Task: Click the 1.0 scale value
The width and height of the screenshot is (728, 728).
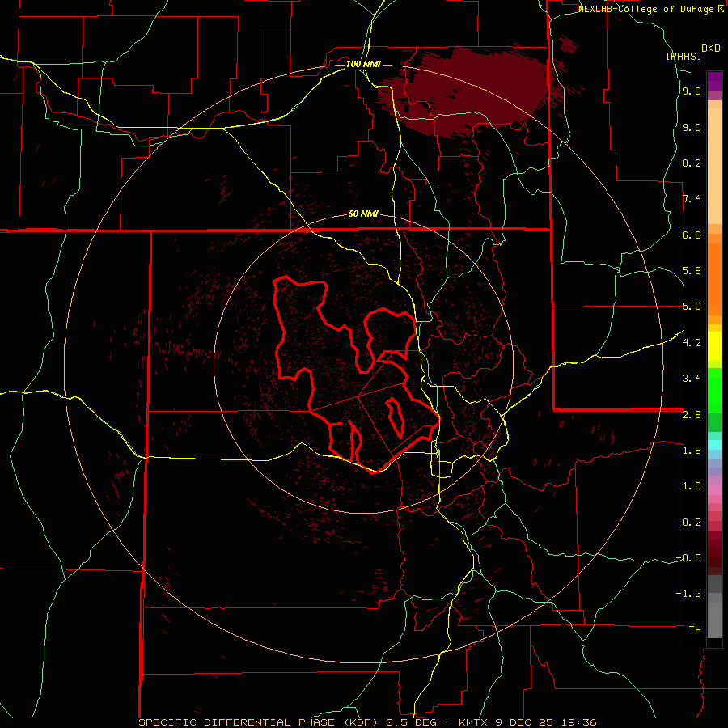Action: point(692,486)
